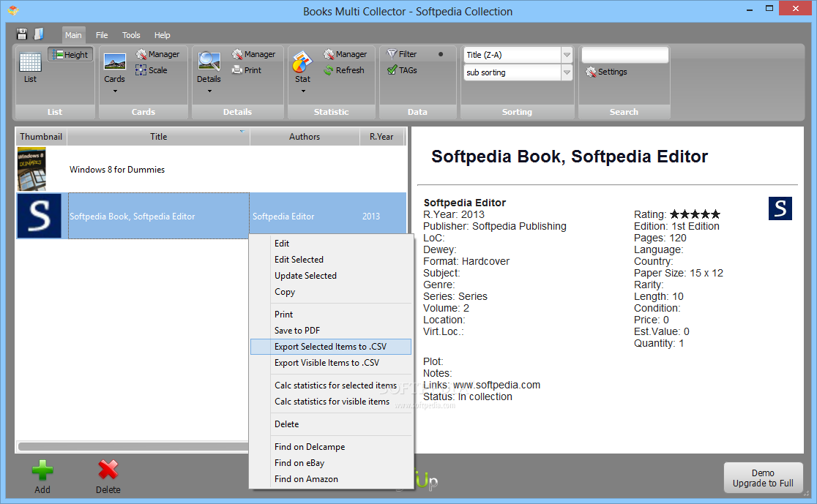Open the File menu
This screenshot has width=817, height=504.
102,35
